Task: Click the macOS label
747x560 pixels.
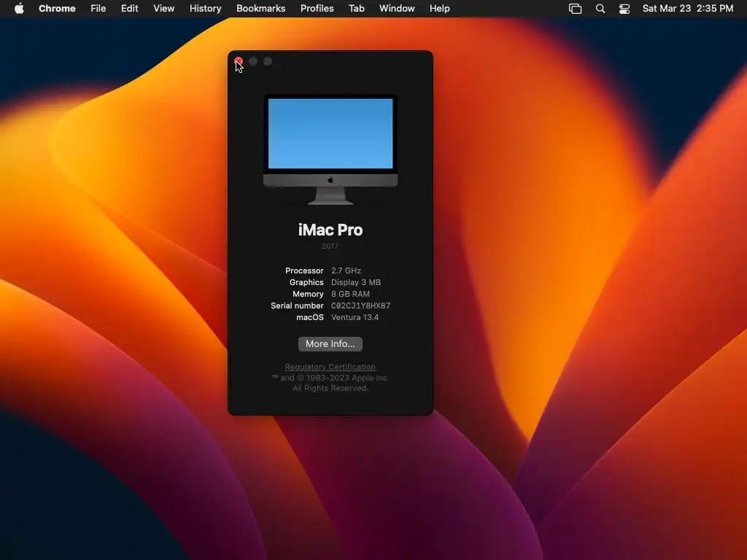Action: [309, 318]
